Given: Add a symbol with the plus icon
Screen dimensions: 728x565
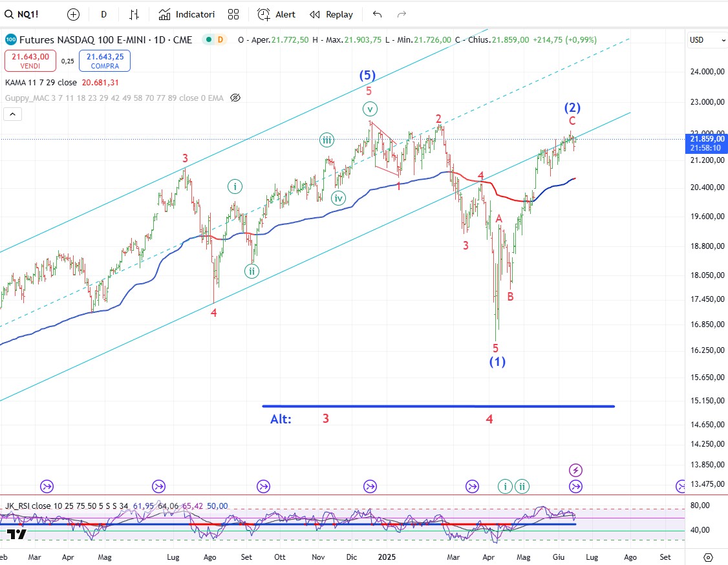Looking at the screenshot, I should (x=73, y=14).
